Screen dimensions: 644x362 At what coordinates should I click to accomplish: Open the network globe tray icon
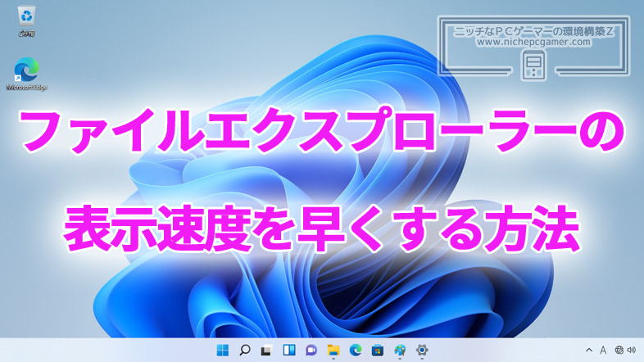pos(619,350)
